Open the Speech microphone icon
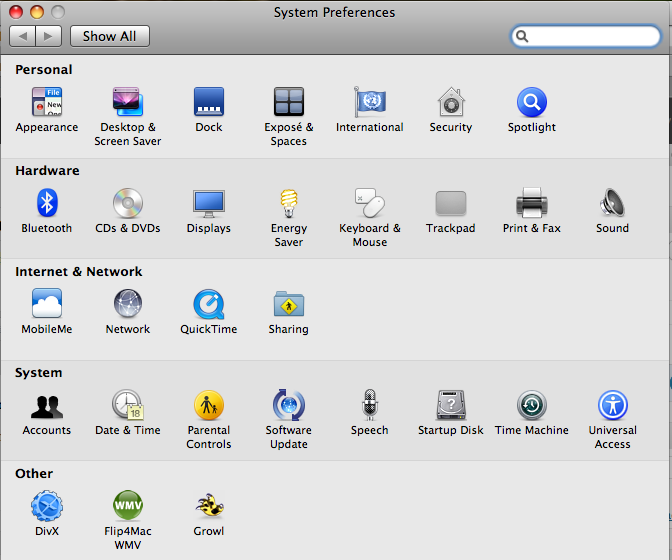Image resolution: width=672 pixels, height=560 pixels. [x=370, y=404]
